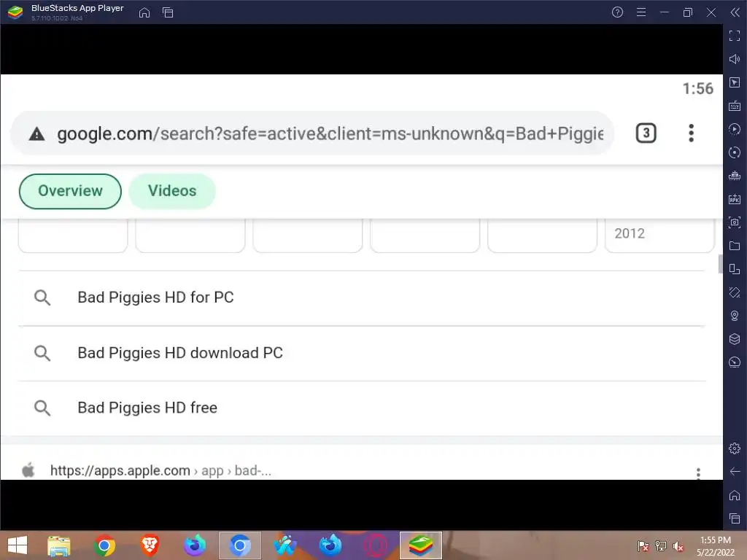Open the media manager folder icon

(x=735, y=246)
